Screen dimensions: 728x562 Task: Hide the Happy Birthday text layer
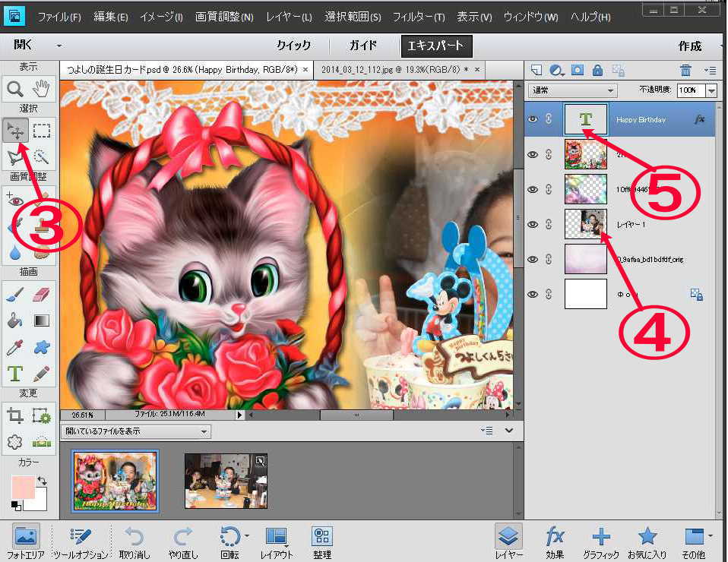click(533, 119)
